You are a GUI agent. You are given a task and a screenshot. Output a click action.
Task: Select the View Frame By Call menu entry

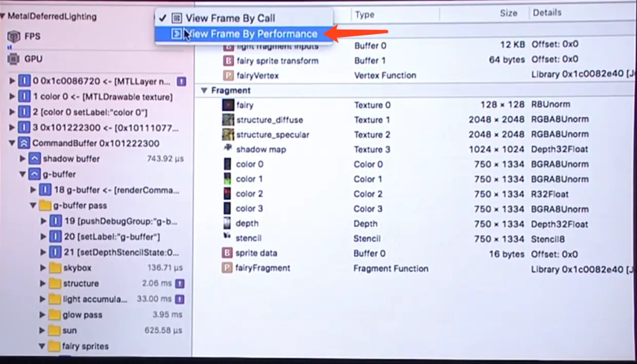(230, 18)
